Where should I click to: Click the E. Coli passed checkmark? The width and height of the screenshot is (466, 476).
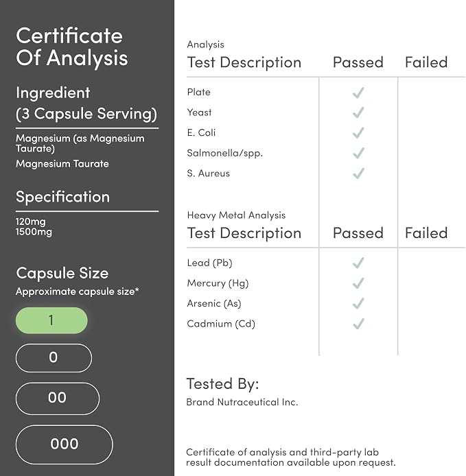(358, 133)
